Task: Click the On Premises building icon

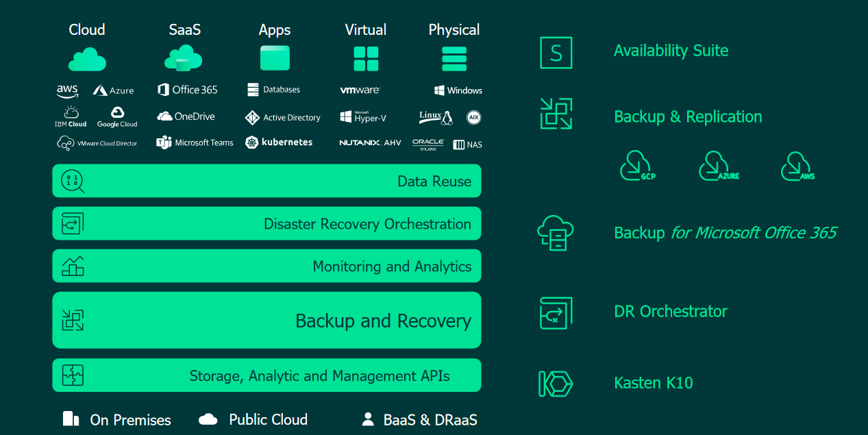Action: point(71,419)
